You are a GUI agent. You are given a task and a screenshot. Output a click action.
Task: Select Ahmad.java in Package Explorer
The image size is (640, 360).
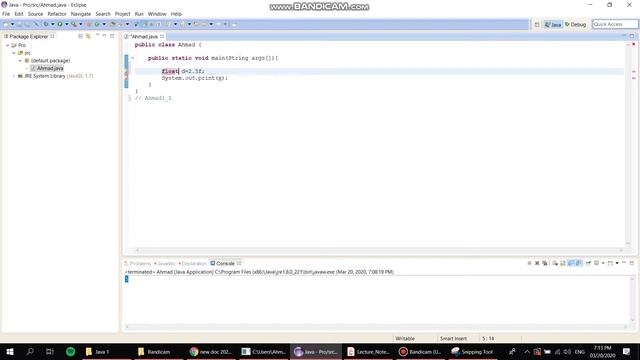pos(47,68)
